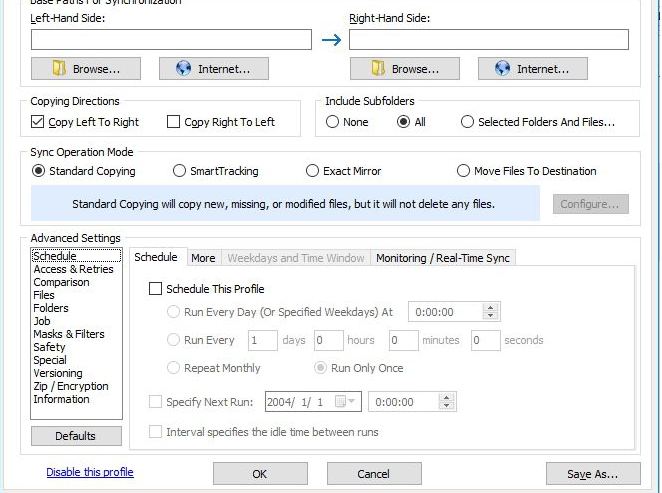Image resolution: width=662 pixels, height=493 pixels.
Task: Decrease next run time with down arrow
Action: pos(446,406)
